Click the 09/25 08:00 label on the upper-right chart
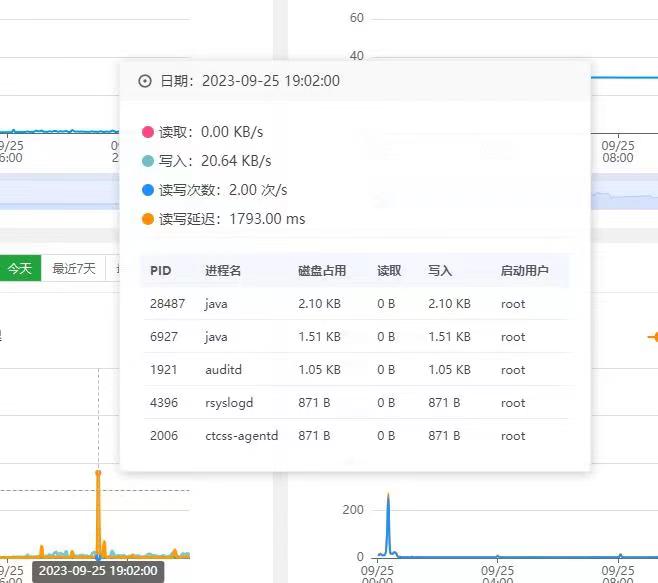The image size is (658, 583). 618,152
